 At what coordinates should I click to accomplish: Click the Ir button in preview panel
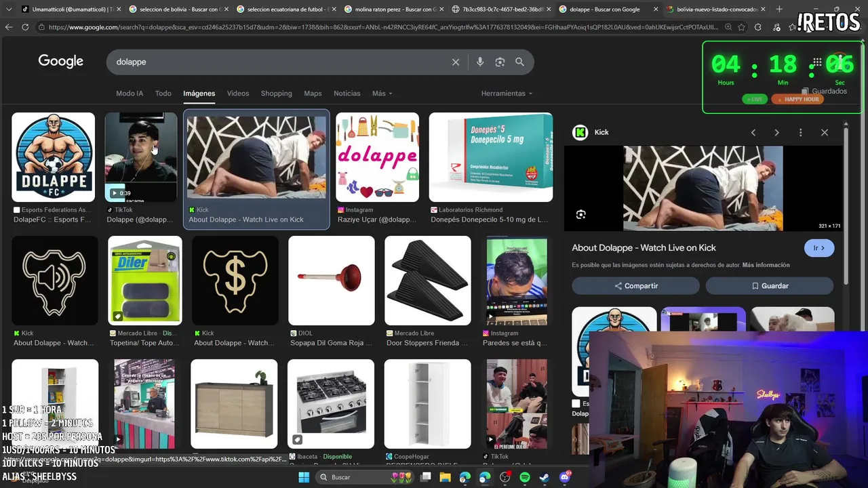pyautogui.click(x=819, y=248)
